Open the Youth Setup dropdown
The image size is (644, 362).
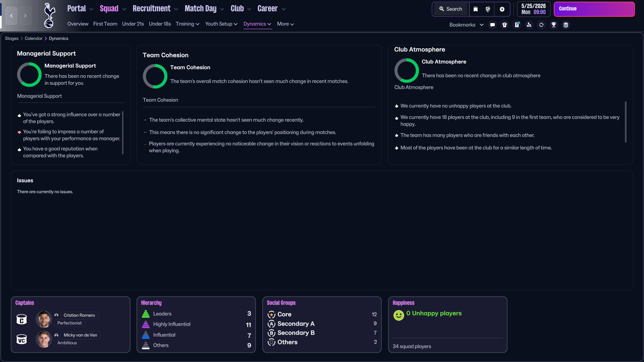(x=221, y=24)
